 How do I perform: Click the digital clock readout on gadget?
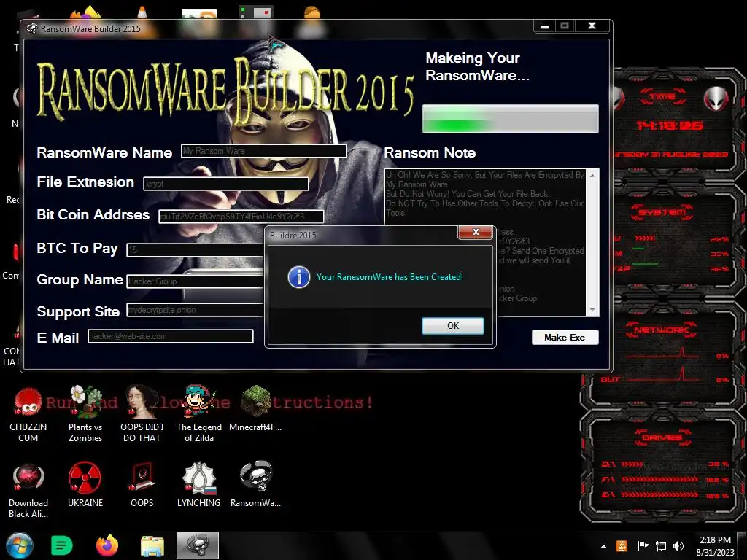point(670,125)
